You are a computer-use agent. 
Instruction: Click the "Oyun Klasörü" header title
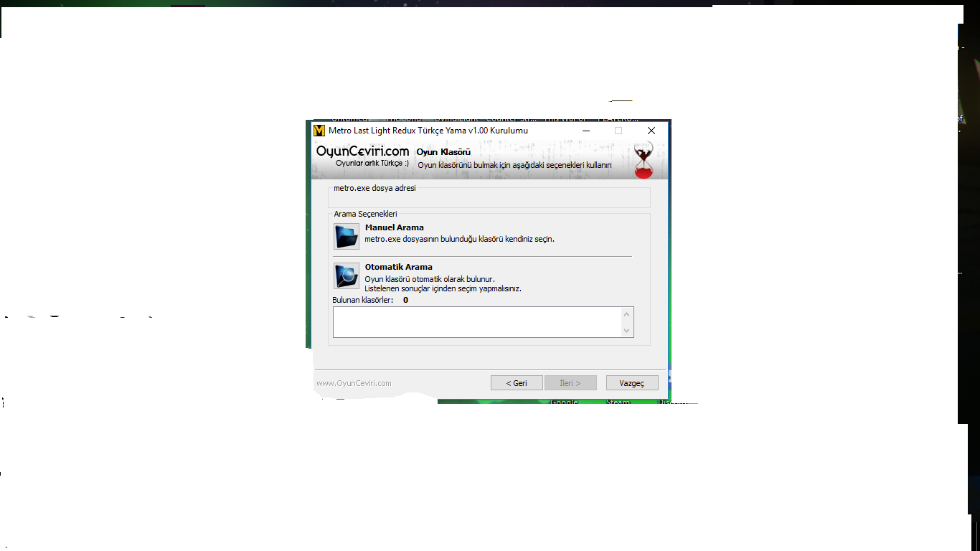(x=443, y=152)
